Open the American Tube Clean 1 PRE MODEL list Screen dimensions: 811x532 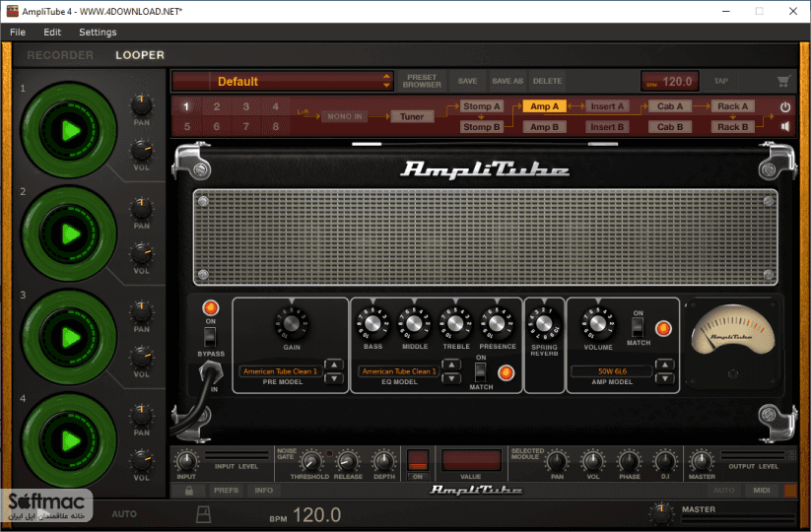click(280, 371)
